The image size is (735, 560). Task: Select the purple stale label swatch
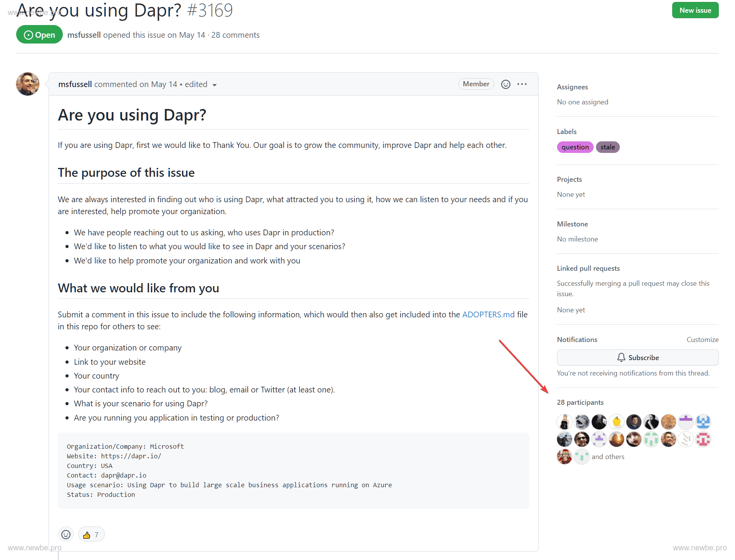(607, 147)
